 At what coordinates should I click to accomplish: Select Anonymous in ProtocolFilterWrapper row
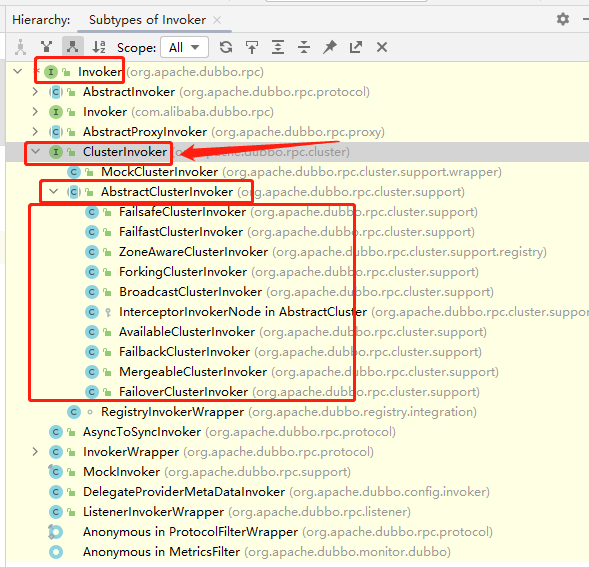click(x=297, y=532)
